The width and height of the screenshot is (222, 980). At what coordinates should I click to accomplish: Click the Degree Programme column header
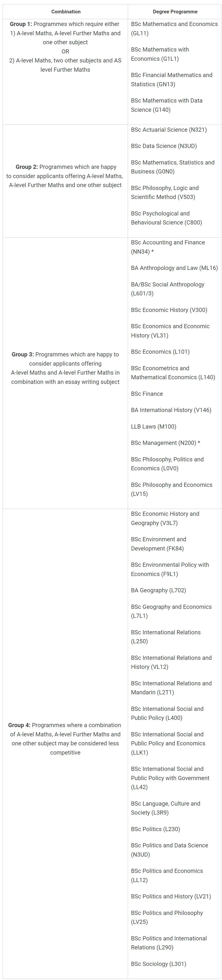(x=175, y=11)
